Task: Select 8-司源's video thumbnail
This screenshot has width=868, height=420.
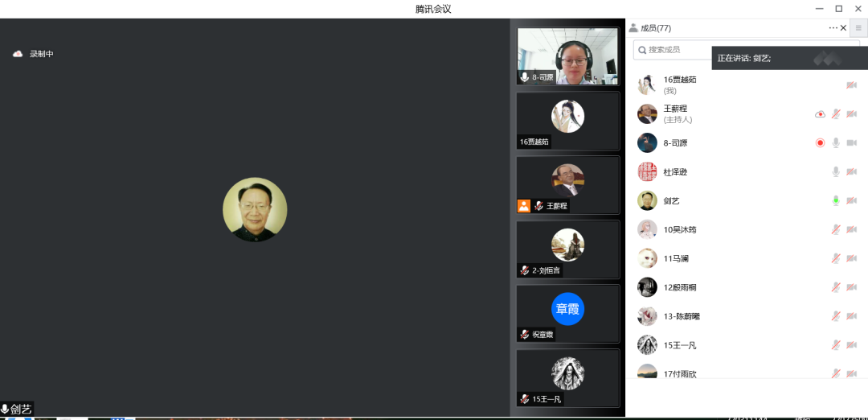Action: pos(567,56)
